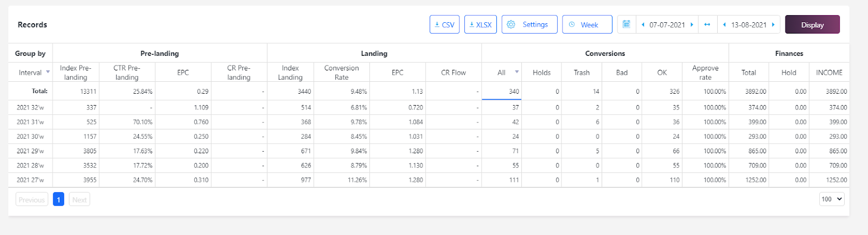
Task: Step end date back with left arrow
Action: (724, 24)
